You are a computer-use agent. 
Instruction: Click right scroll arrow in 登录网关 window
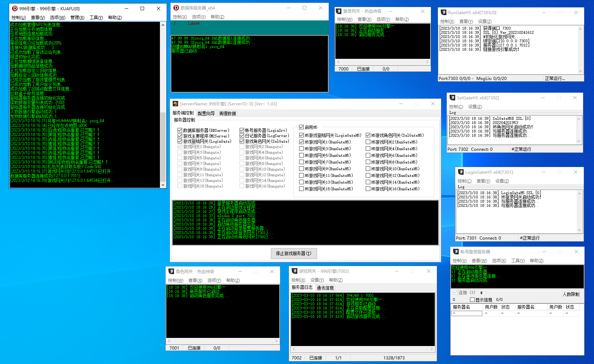point(427,62)
